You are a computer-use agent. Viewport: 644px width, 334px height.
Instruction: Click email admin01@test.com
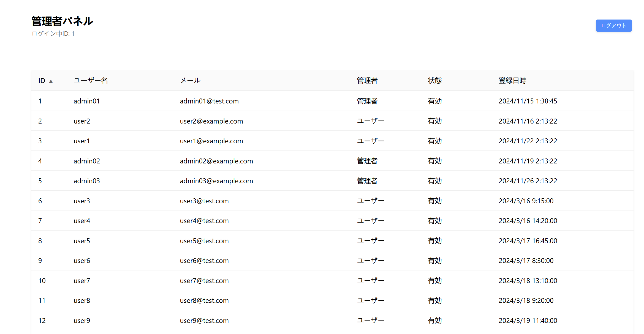pos(209,101)
